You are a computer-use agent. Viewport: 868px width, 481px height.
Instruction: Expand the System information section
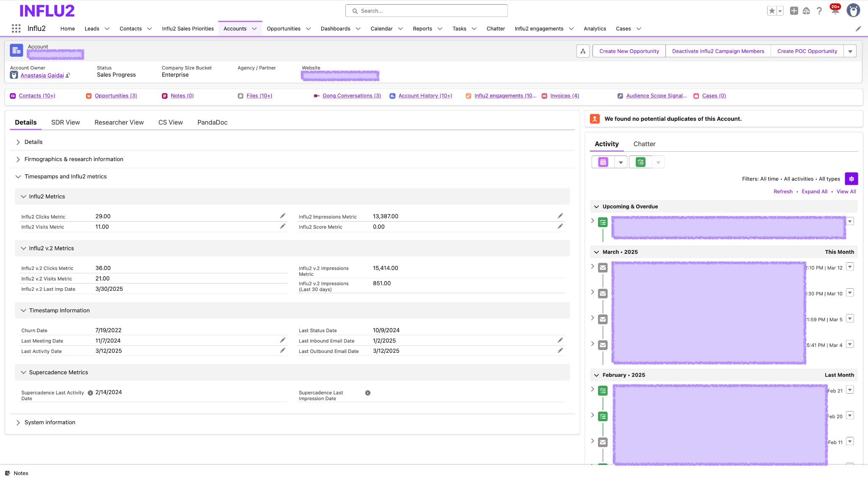point(18,423)
